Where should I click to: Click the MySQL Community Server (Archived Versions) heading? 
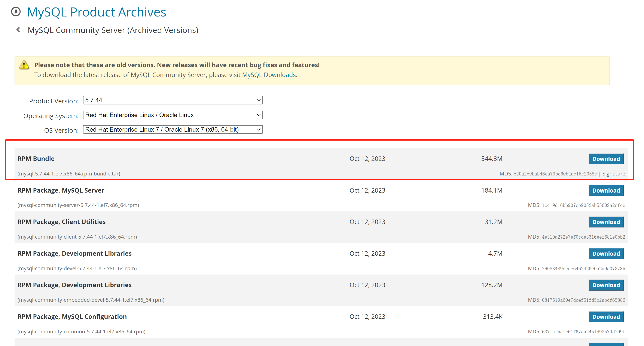tap(113, 30)
